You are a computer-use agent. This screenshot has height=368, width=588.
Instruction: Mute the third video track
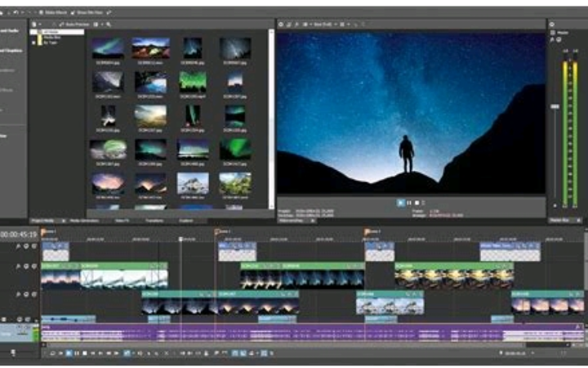[x=26, y=294]
